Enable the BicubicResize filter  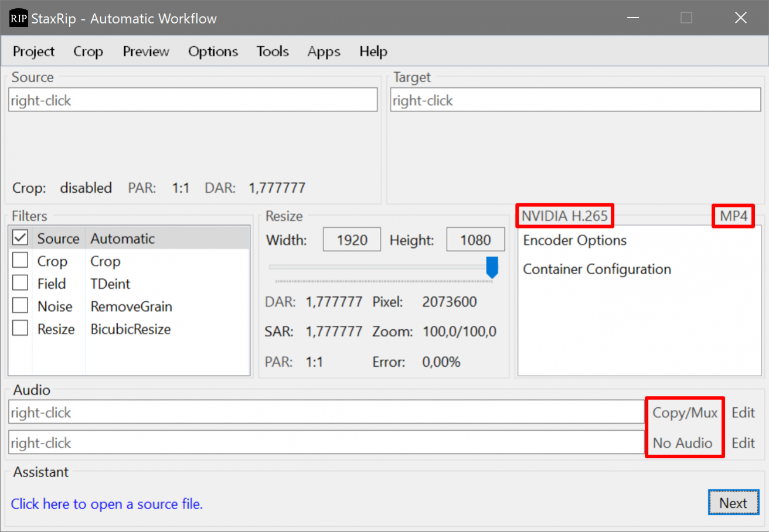click(20, 328)
